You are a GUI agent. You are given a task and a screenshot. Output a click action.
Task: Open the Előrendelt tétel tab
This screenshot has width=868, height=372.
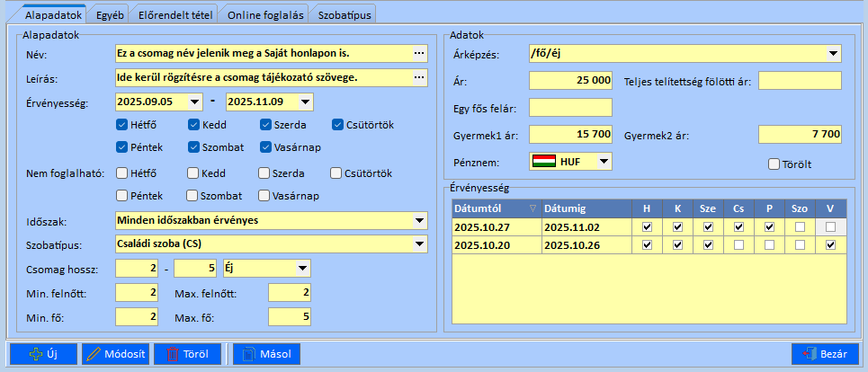[174, 15]
